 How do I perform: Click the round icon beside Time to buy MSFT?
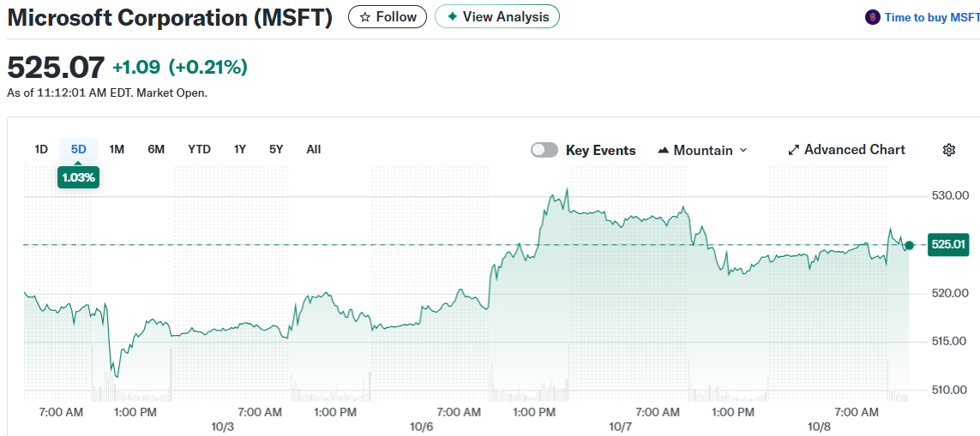click(873, 17)
